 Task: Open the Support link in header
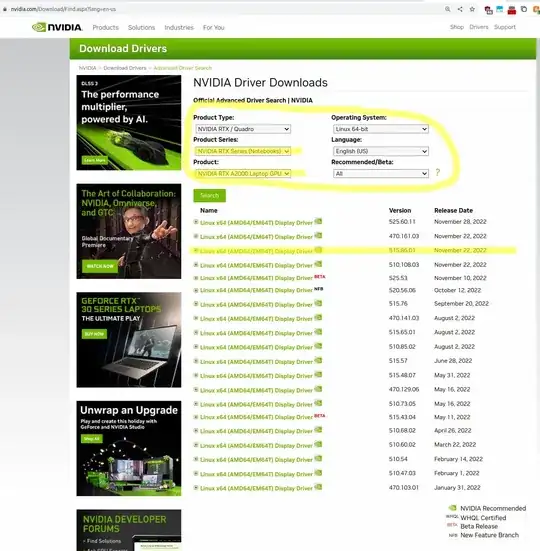tap(505, 27)
